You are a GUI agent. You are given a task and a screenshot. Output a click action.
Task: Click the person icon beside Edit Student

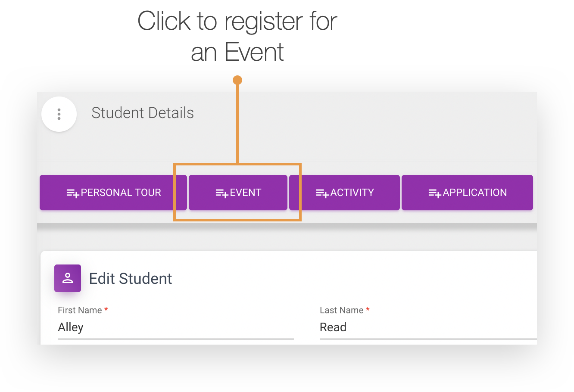coord(67,278)
